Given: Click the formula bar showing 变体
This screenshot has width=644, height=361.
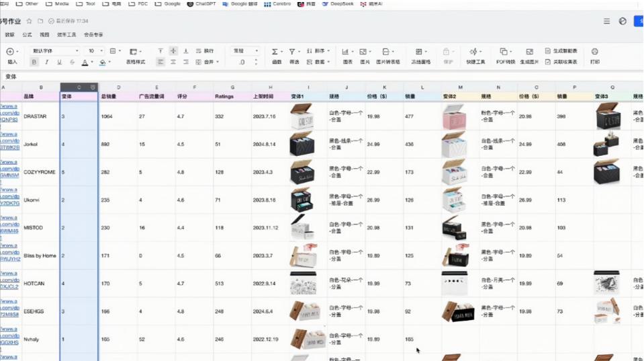Looking at the screenshot, I should (322, 77).
